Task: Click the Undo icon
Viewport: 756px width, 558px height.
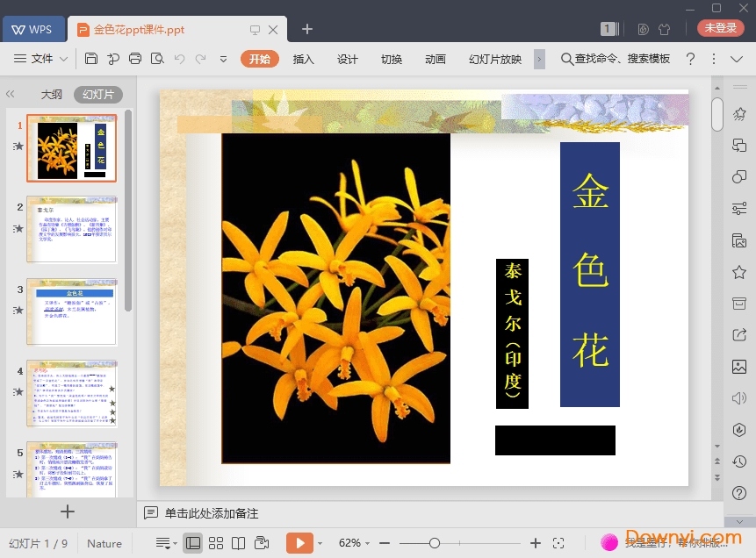Action: 180,59
